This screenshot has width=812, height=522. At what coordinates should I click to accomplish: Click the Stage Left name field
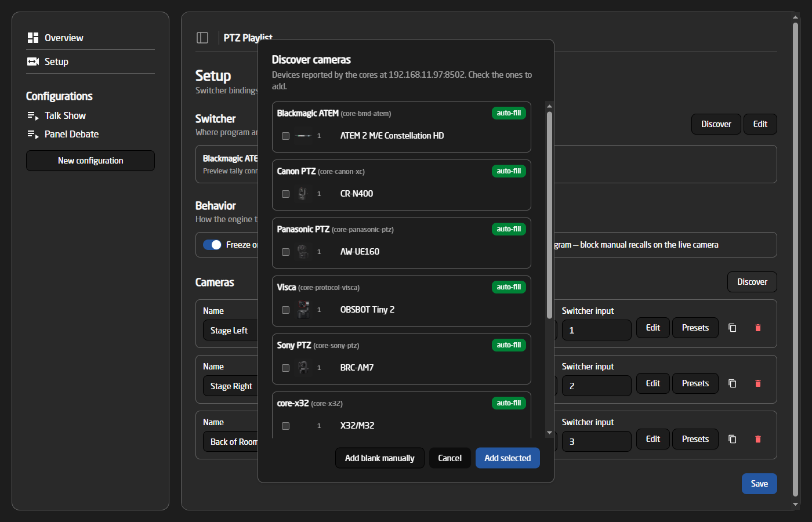tap(231, 330)
